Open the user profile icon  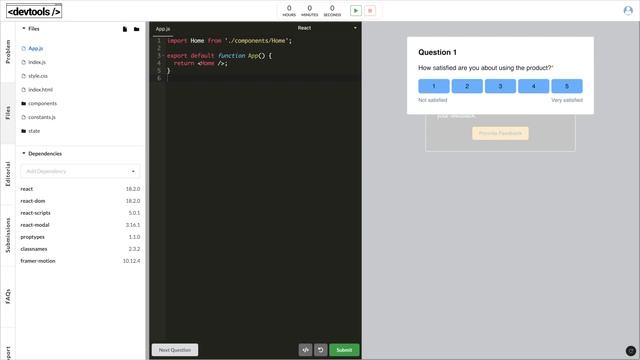click(628, 11)
